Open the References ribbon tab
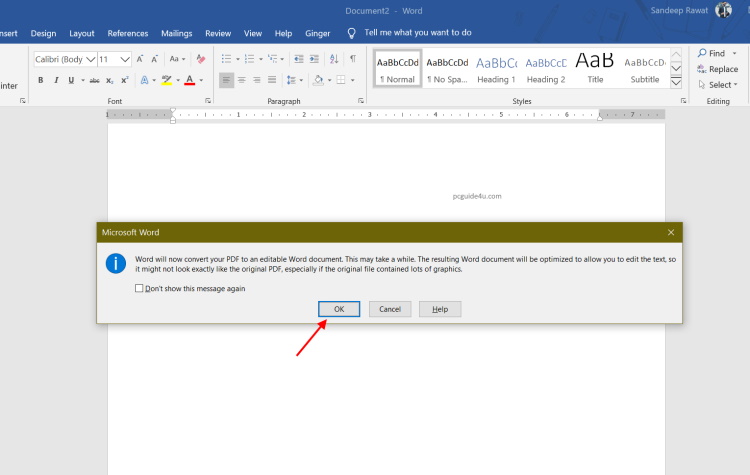Viewport: 750px width, 475px height. pyautogui.click(x=127, y=33)
